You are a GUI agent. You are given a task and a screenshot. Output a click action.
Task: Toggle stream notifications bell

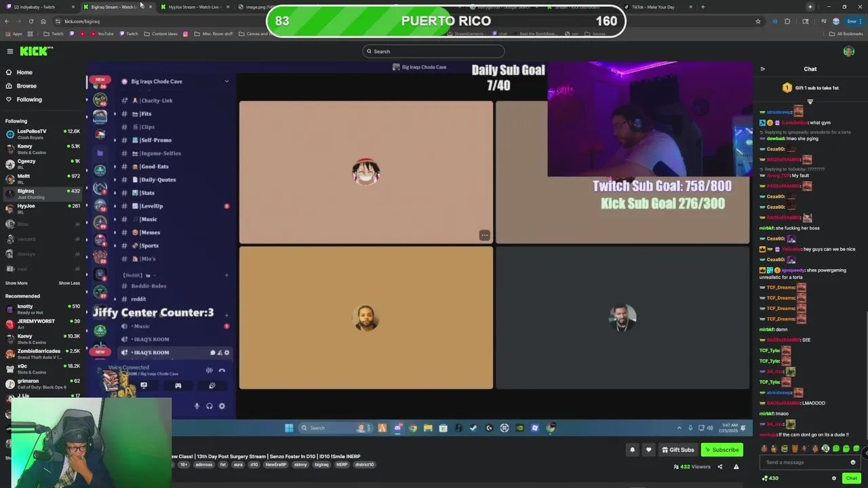coord(632,450)
